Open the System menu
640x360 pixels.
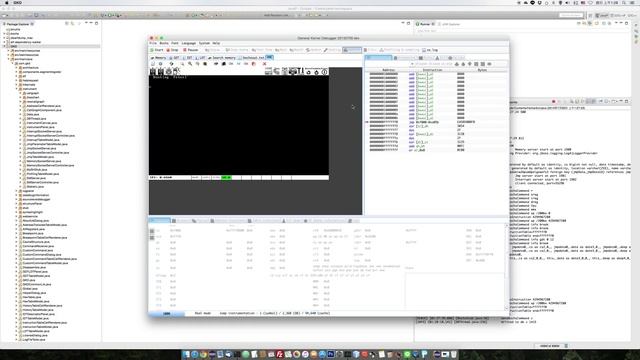coord(204,43)
